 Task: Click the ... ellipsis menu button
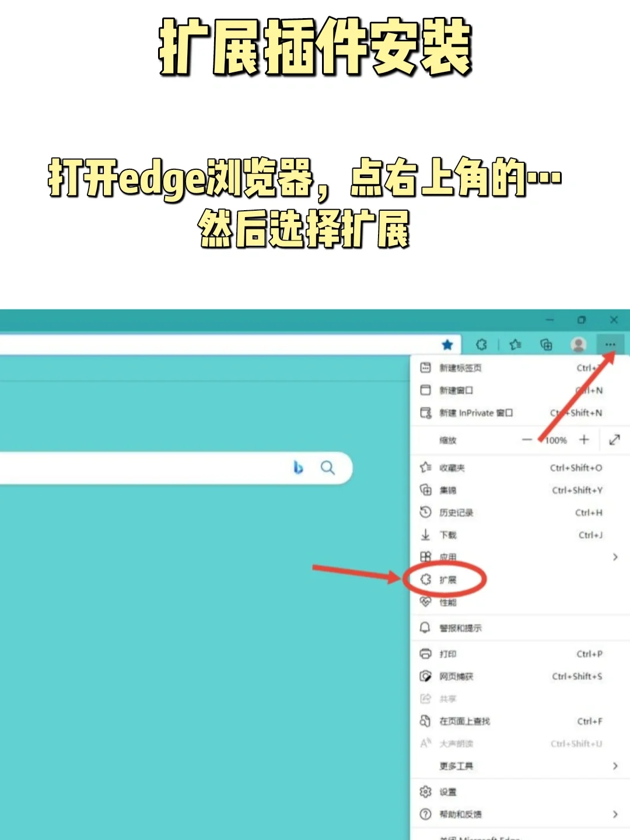click(610, 345)
